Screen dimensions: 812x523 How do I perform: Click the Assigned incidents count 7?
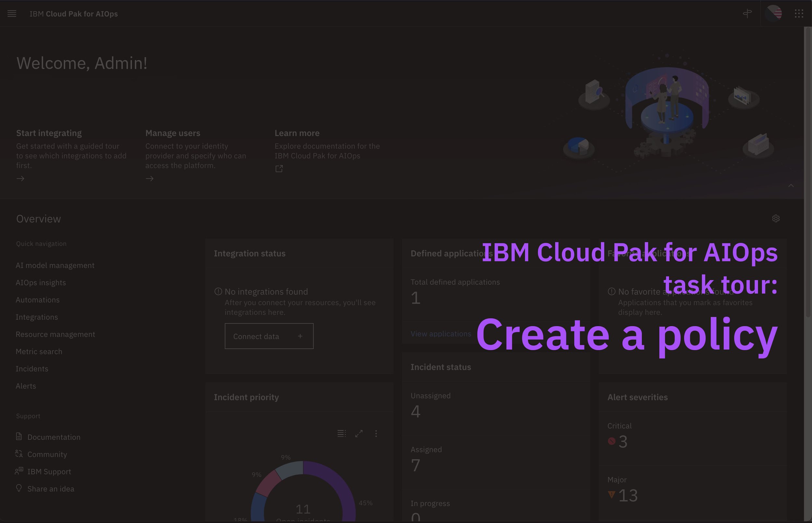[x=415, y=465]
